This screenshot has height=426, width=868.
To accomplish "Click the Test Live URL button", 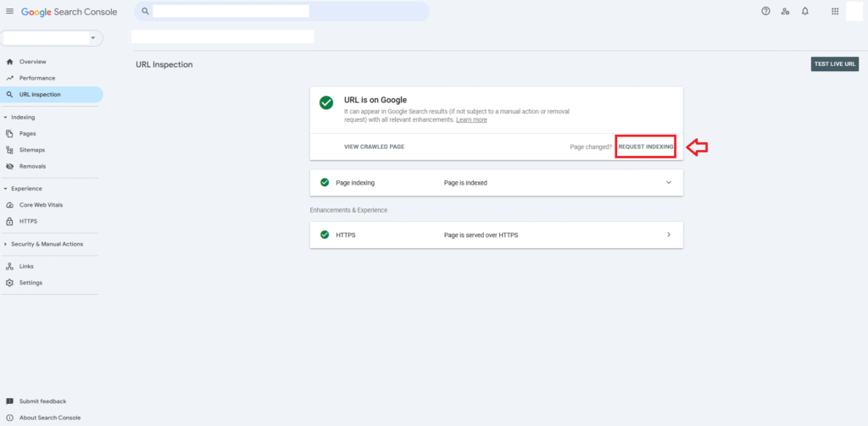I will click(834, 64).
